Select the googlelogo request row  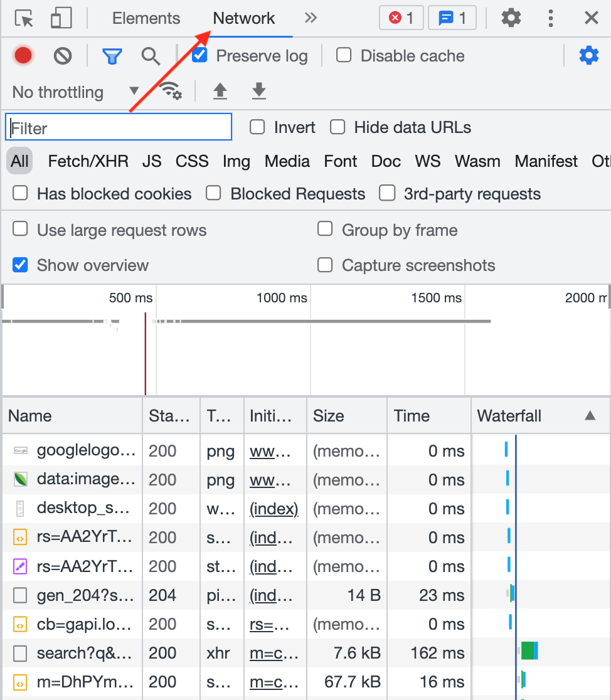coord(306,450)
